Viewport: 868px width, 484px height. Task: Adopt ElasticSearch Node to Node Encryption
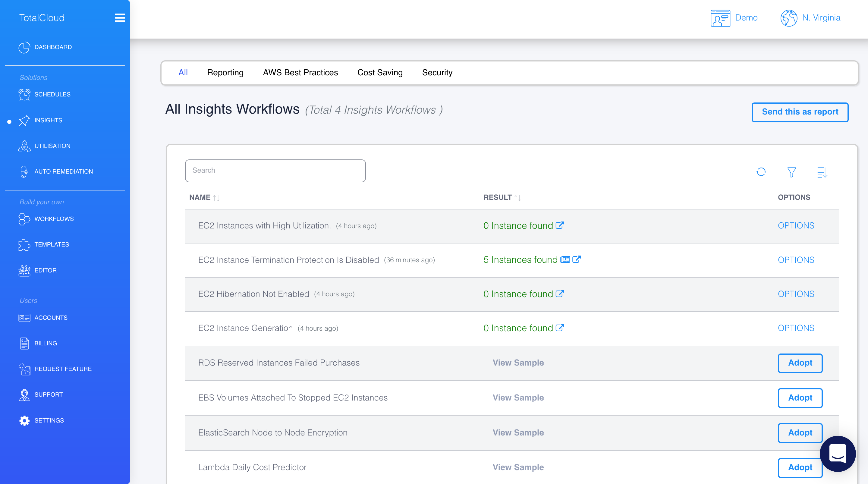pyautogui.click(x=800, y=433)
